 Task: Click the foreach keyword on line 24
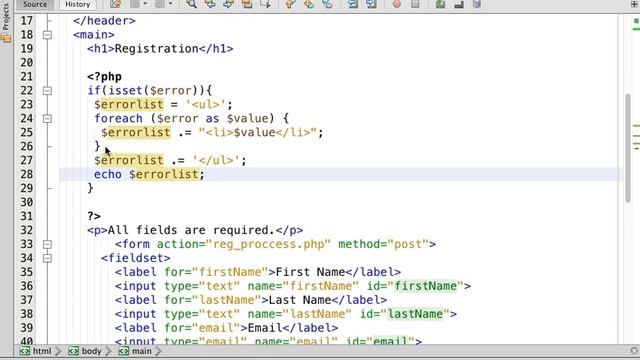click(118, 118)
